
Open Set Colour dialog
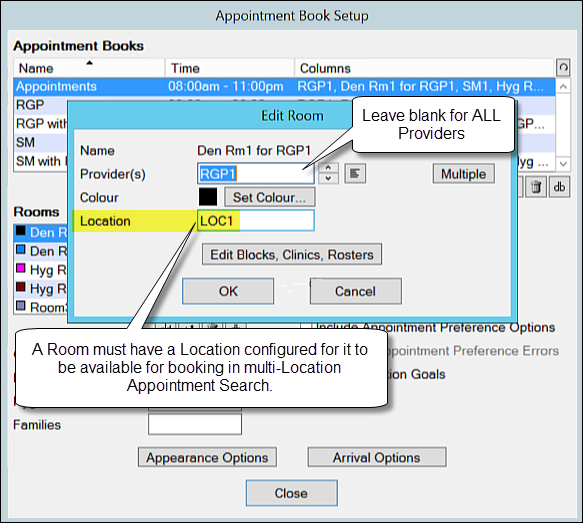[x=270, y=197]
